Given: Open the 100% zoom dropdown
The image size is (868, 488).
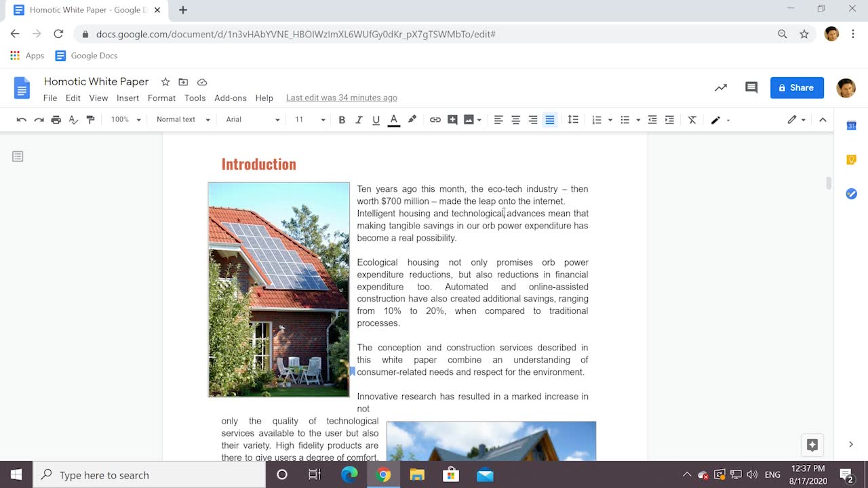Looking at the screenshot, I should pyautogui.click(x=126, y=120).
